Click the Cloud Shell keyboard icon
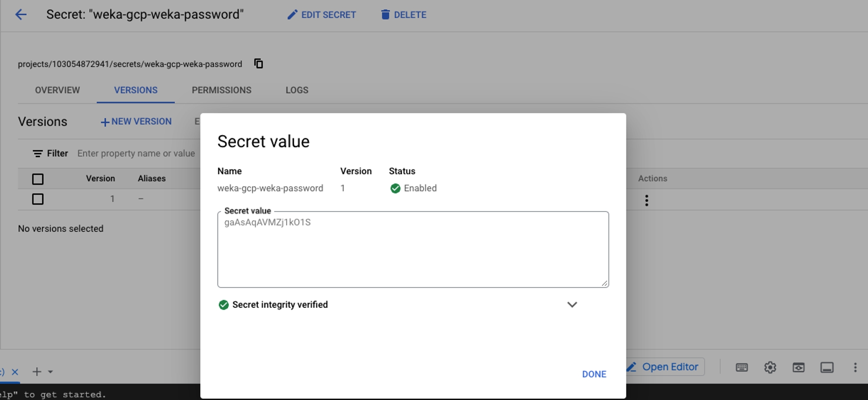Image resolution: width=868 pixels, height=400 pixels. pos(742,367)
